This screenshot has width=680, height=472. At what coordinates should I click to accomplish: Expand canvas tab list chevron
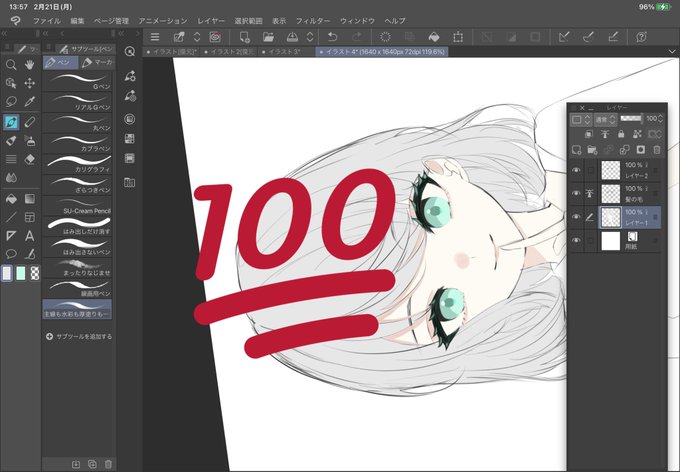(x=672, y=52)
